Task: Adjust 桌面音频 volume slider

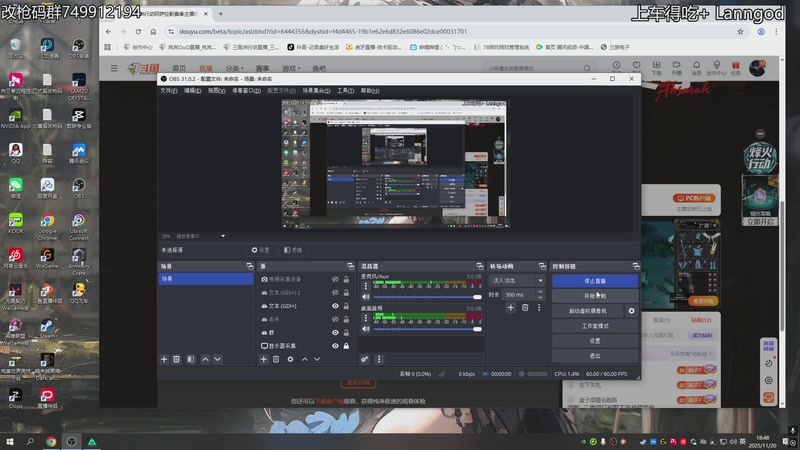Action: tap(428, 329)
